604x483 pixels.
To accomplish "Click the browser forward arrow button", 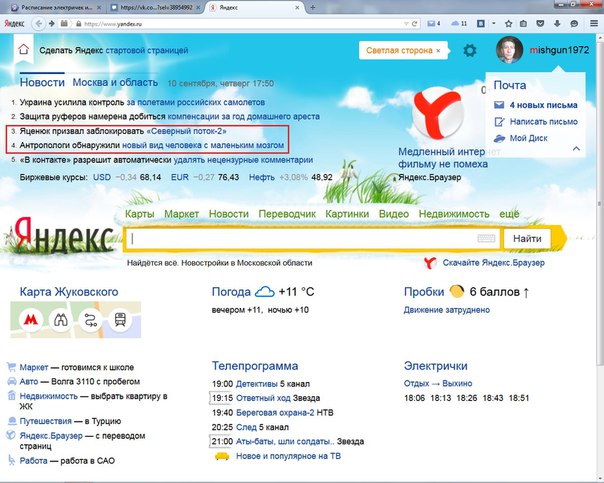I will [52, 23].
